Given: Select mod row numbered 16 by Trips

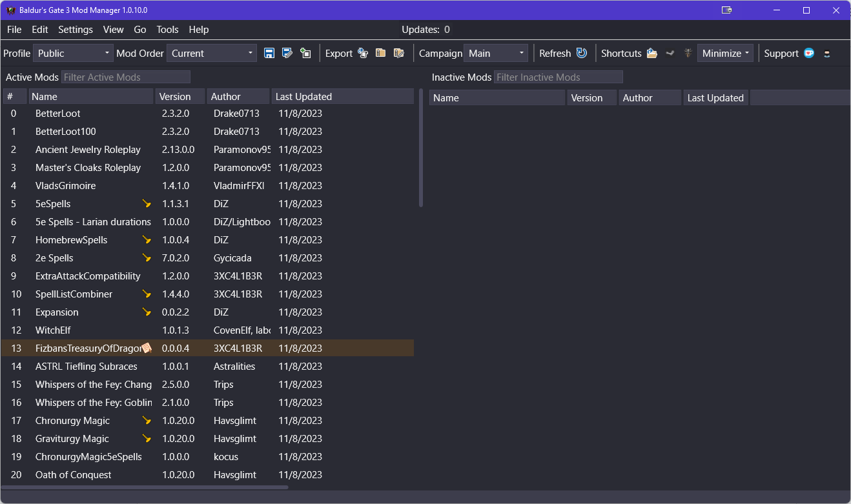Looking at the screenshot, I should [207, 402].
